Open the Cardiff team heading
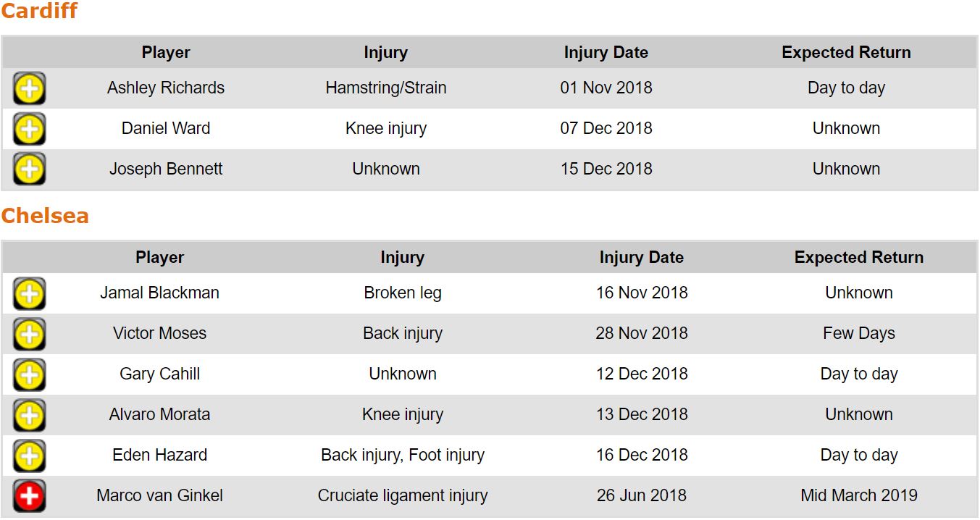 coord(39,12)
